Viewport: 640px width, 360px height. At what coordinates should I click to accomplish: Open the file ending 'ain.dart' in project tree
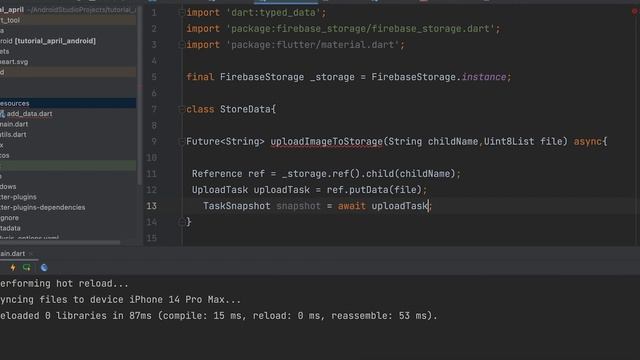click(14, 124)
